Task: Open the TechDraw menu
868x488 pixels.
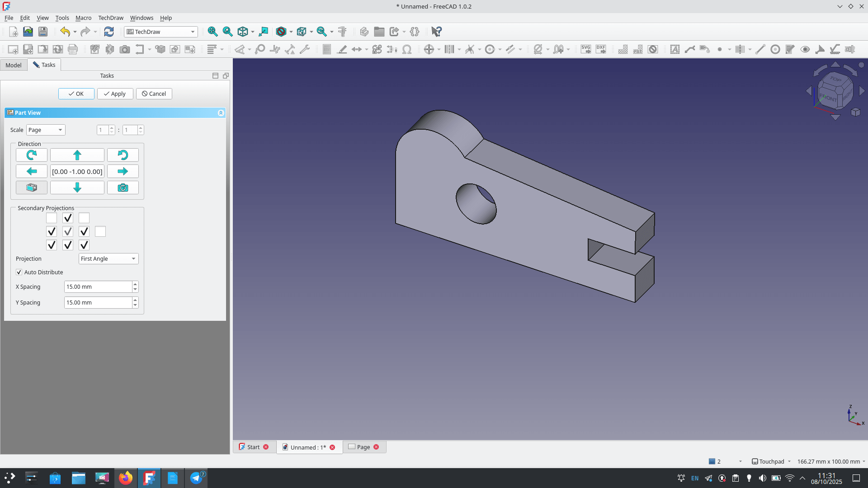Action: [110, 18]
